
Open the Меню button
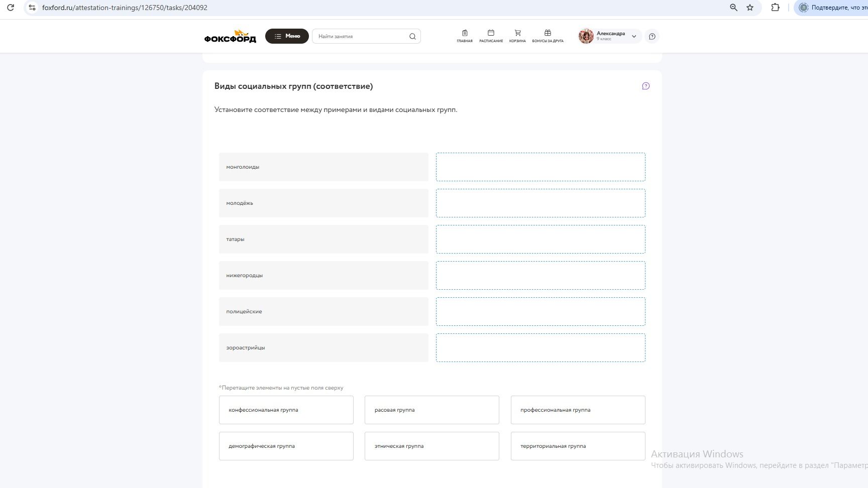(x=287, y=36)
